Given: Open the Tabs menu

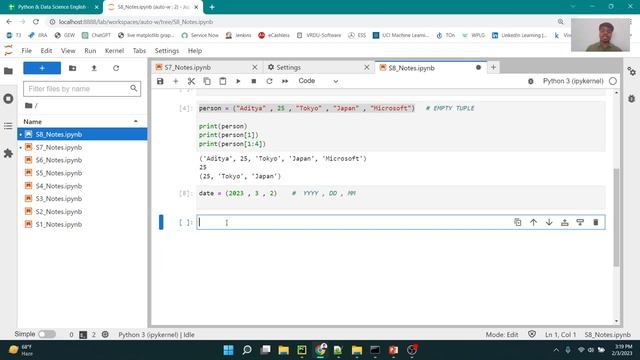Looking at the screenshot, I should pyautogui.click(x=139, y=51).
